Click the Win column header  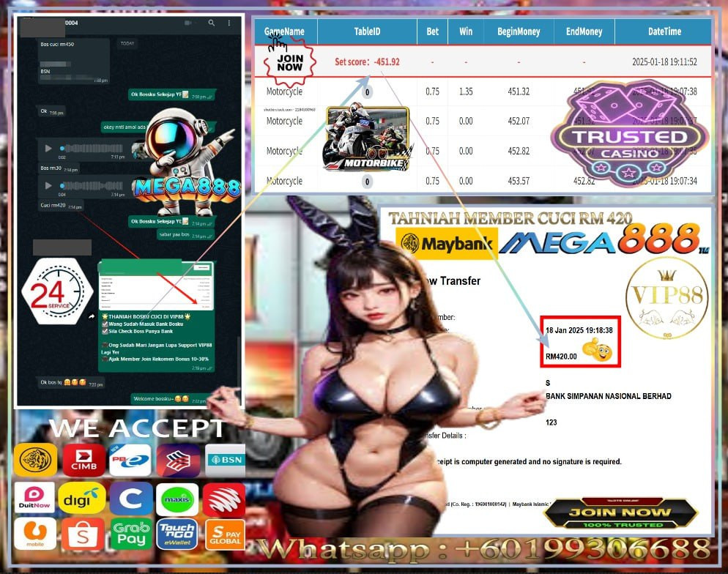pos(466,31)
